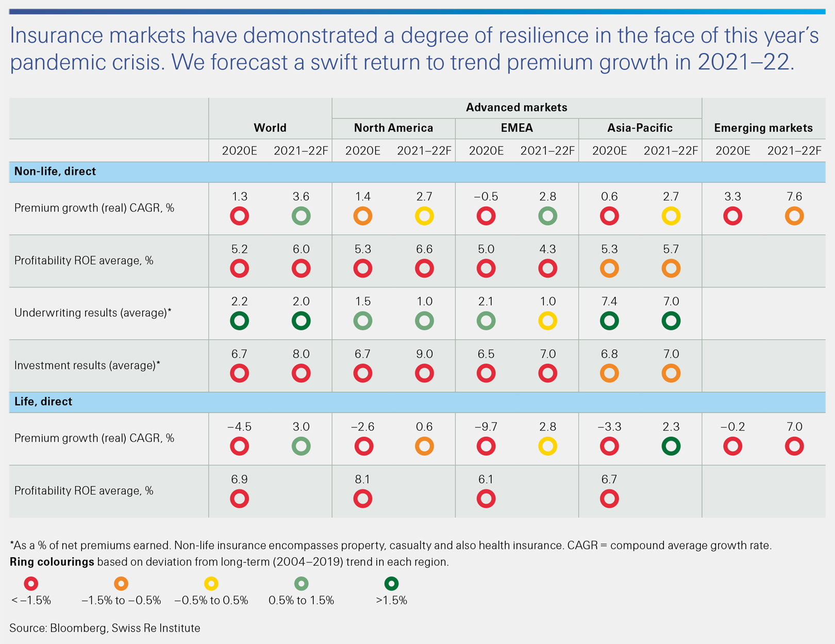Select the yellow ring under EMEA underwriting 1.0
835x644 pixels.
pyautogui.click(x=547, y=321)
